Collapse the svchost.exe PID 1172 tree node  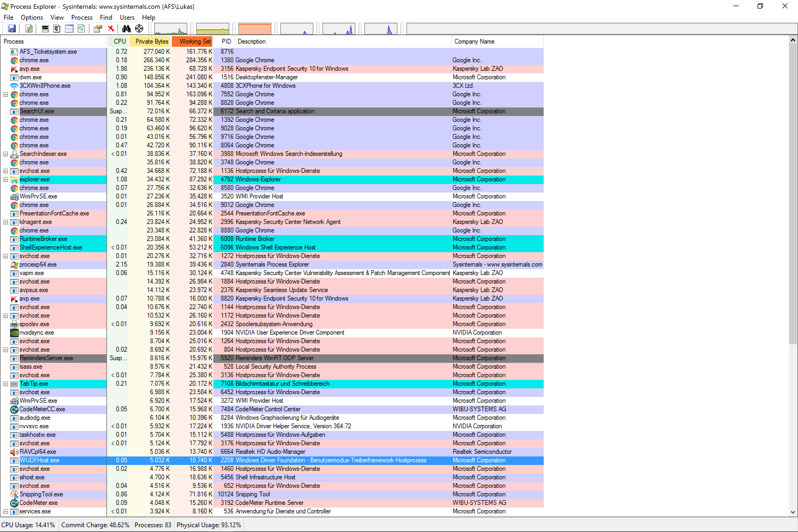[x=5, y=315]
